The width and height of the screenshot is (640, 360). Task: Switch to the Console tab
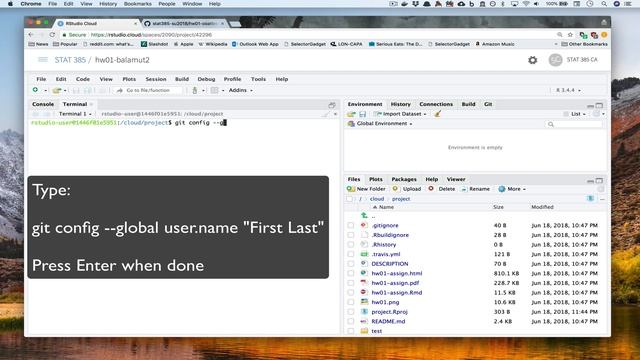[43, 104]
